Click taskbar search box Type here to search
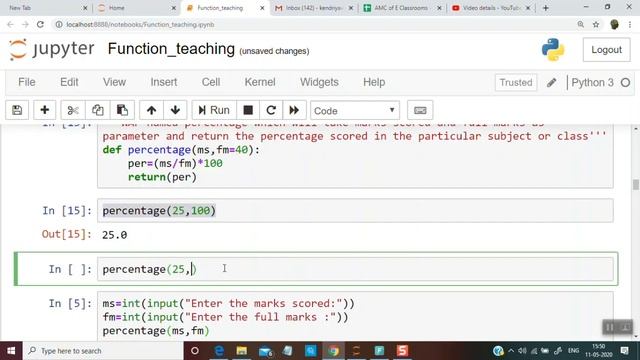640x360 pixels. (103, 351)
